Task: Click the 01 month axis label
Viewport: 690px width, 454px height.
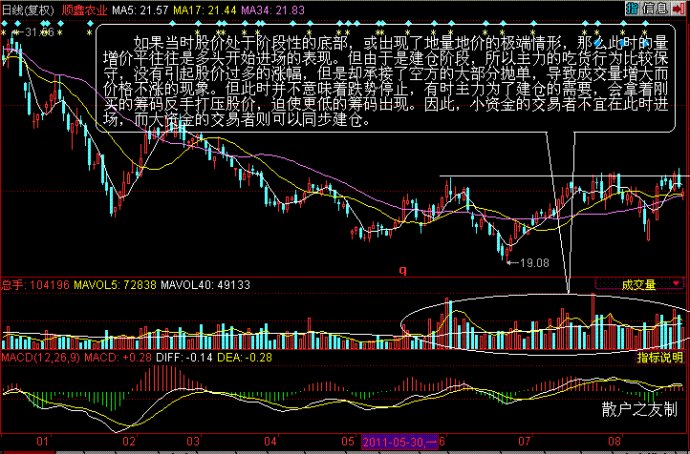Action: pos(43,441)
